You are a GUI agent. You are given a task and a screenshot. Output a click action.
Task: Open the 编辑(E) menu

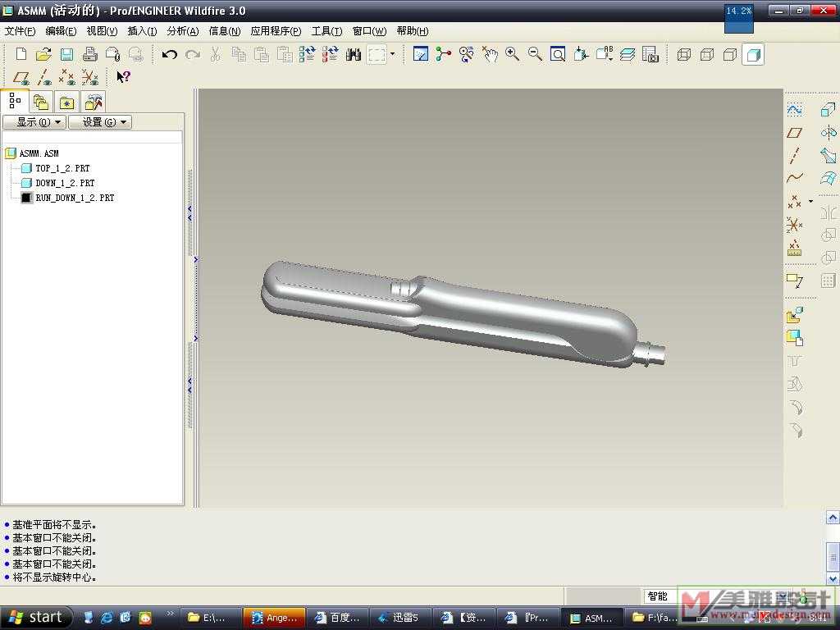[61, 31]
